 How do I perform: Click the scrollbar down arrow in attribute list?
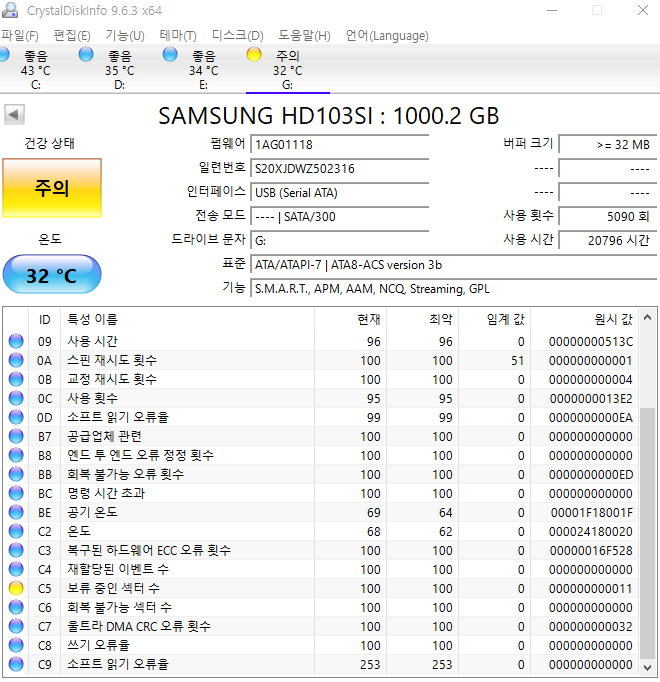[x=647, y=667]
